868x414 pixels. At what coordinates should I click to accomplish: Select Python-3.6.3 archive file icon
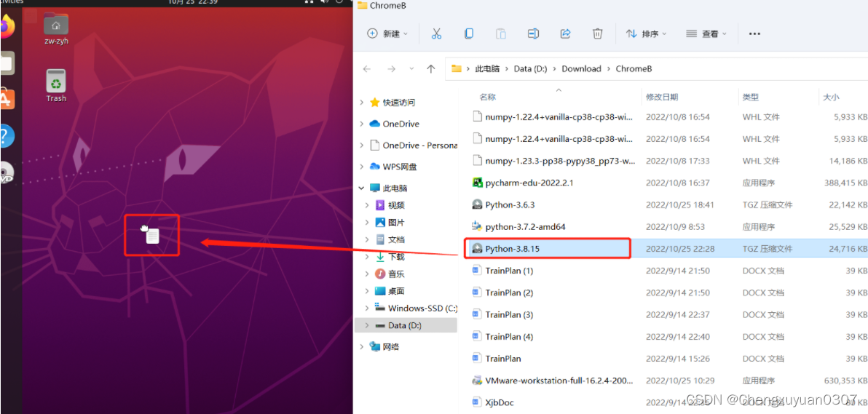[477, 204]
